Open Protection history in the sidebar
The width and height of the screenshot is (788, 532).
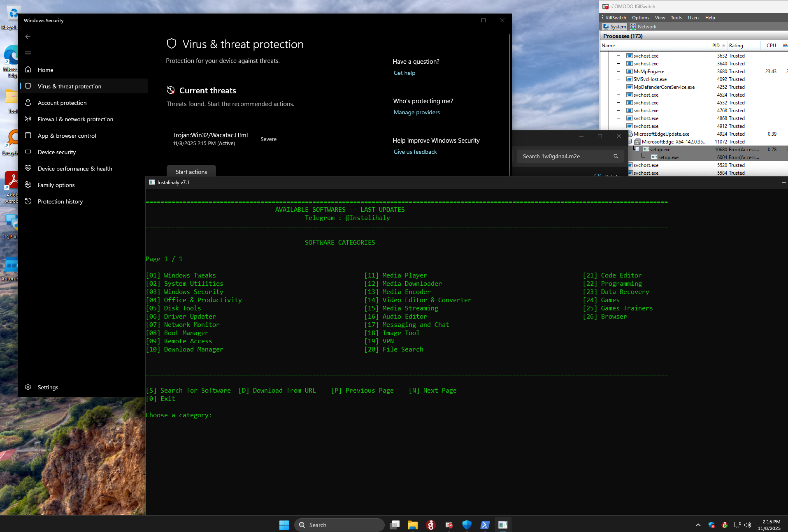coord(60,201)
